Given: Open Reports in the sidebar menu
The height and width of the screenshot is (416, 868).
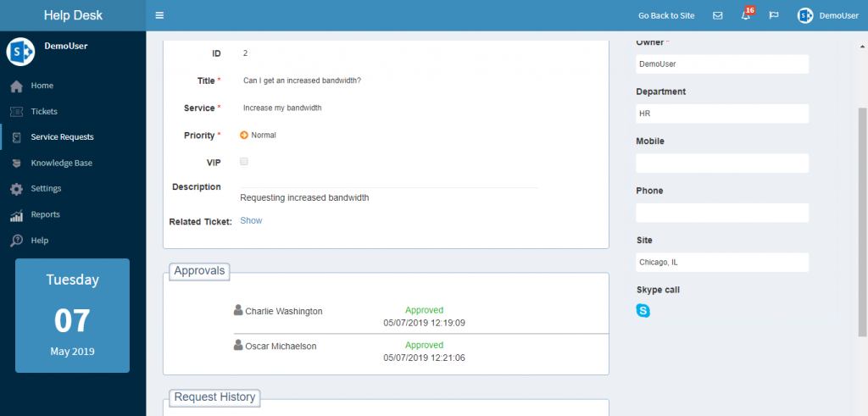Looking at the screenshot, I should coord(46,214).
